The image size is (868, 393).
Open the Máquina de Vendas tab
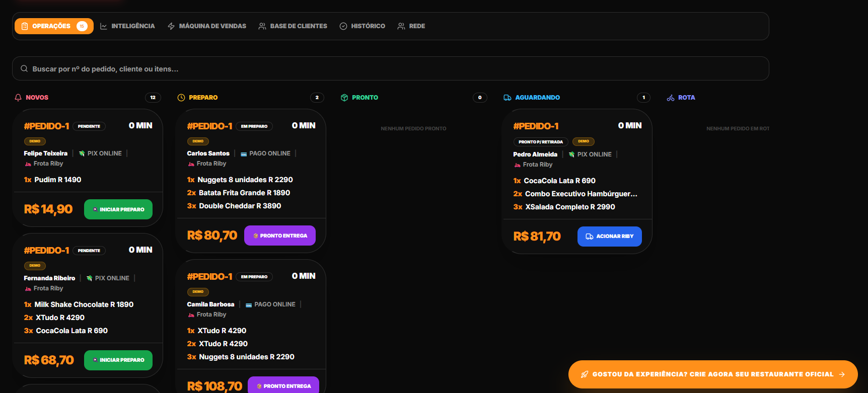click(207, 26)
